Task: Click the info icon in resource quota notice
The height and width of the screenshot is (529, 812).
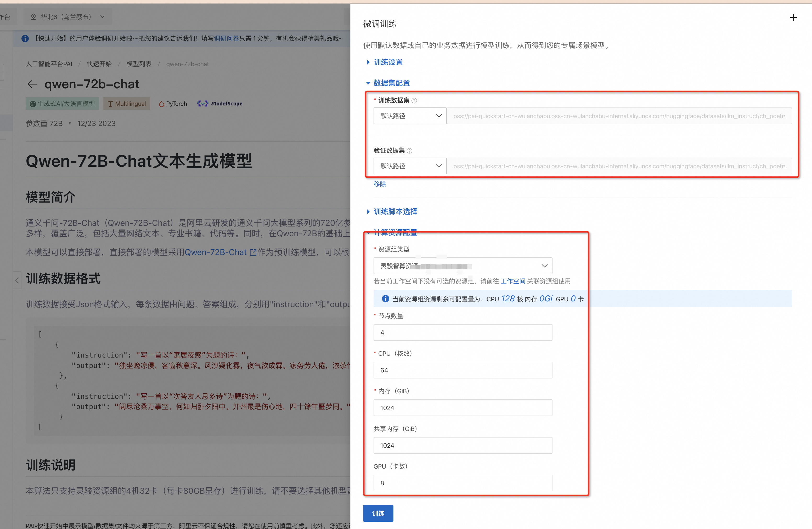Action: tap(385, 298)
